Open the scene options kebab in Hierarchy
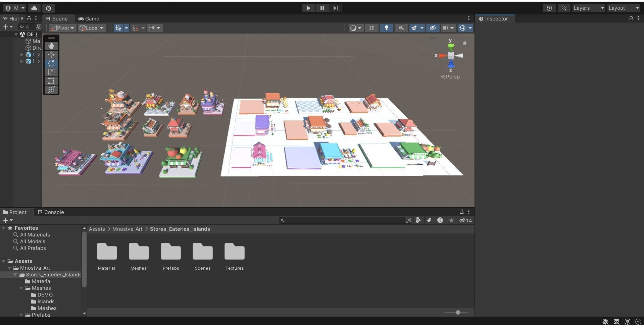Viewport: 644px width, 325px height. tap(37, 35)
